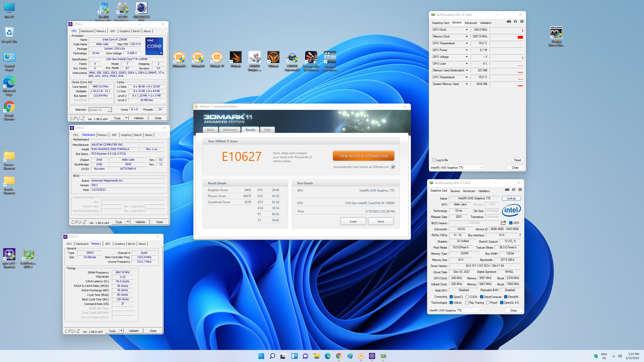Viewport: 644px width, 362px height.
Task: Open Validation tab in GPU-Z Sensors window
Action: pyautogui.click(x=485, y=23)
